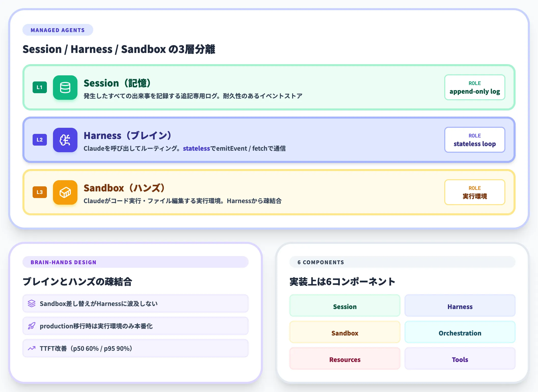
Task: Click the rocket icon beside production移行時
Action: pos(32,326)
